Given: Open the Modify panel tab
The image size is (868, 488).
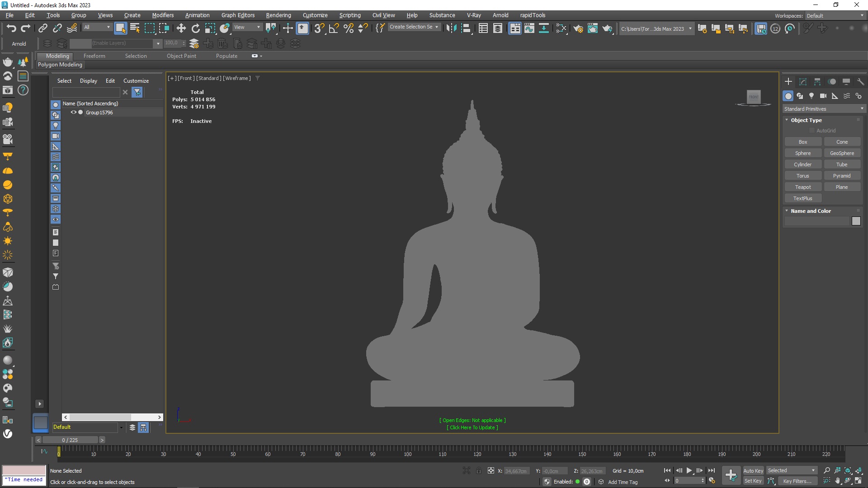Looking at the screenshot, I should click(x=803, y=81).
